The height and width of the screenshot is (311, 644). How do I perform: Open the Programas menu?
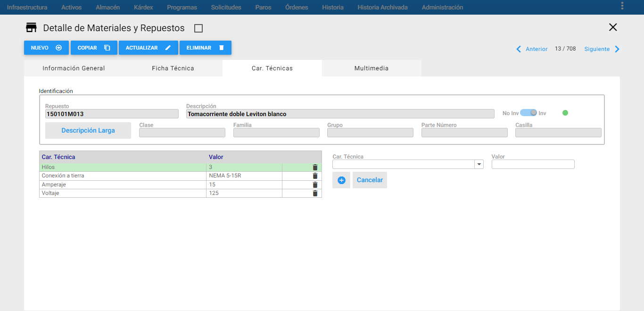coord(182,7)
